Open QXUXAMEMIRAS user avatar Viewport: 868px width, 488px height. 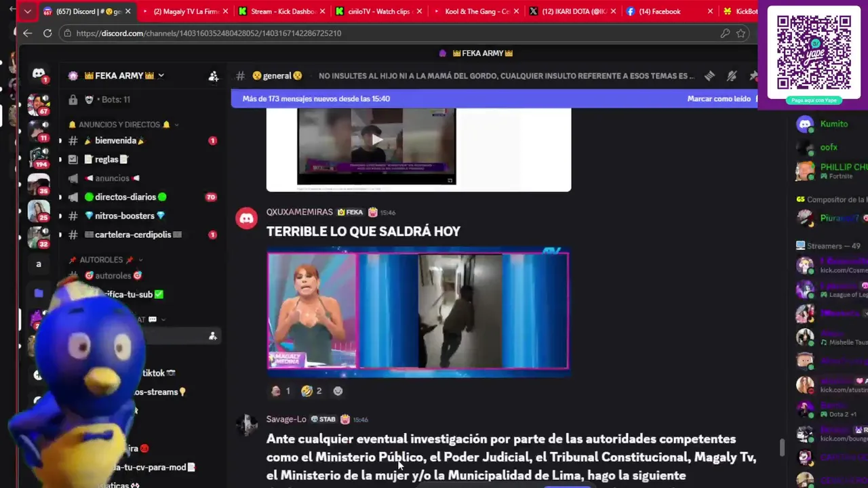(x=246, y=218)
